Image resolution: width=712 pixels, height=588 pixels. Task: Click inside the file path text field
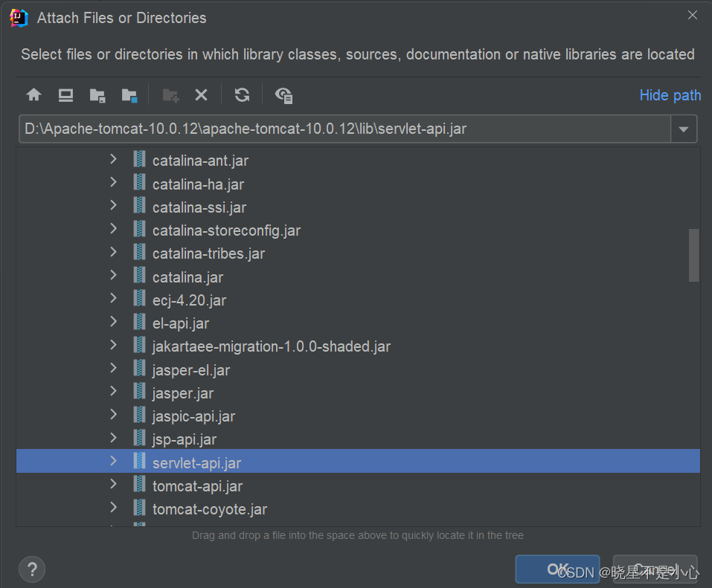pyautogui.click(x=342, y=129)
